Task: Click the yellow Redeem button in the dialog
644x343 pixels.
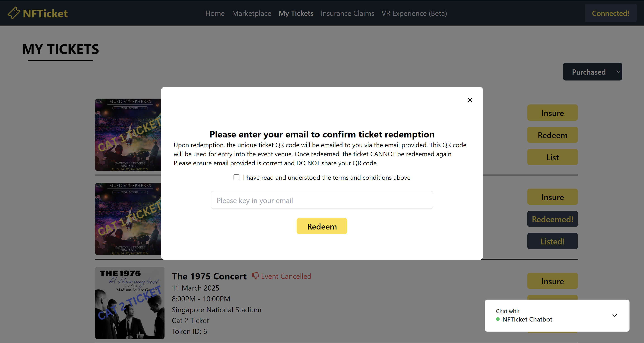Action: (322, 226)
